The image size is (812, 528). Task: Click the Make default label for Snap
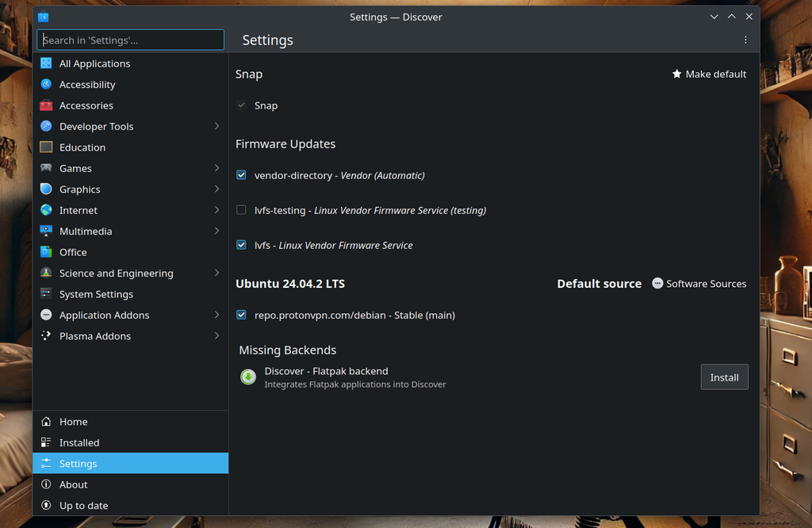click(716, 74)
